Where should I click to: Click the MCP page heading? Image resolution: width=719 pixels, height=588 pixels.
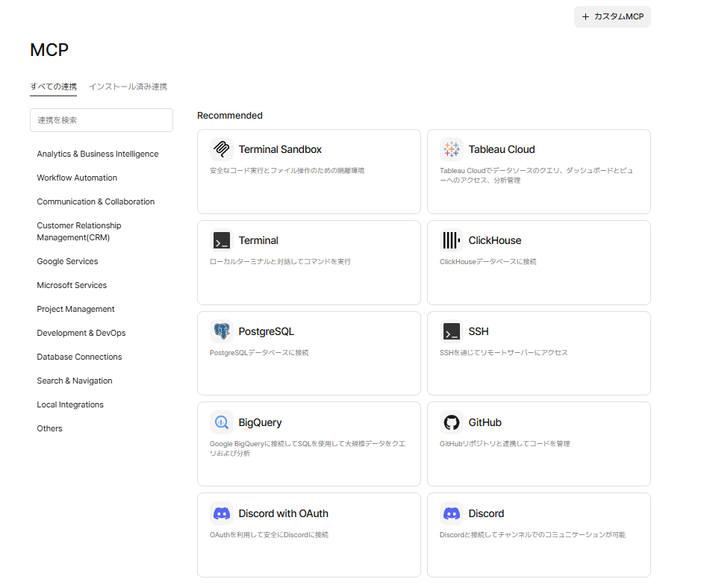(49, 49)
